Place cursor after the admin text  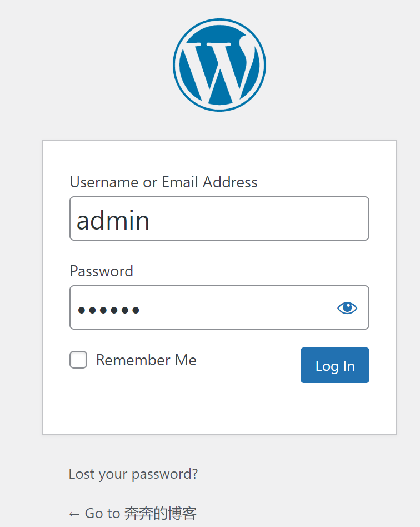[x=150, y=220]
